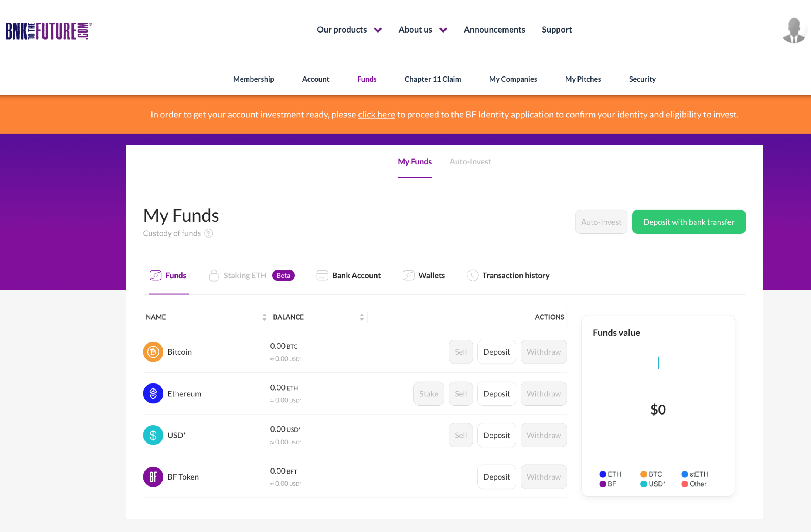Click Deposit with bank transfer button
Viewport: 811px width, 532px height.
click(x=688, y=222)
